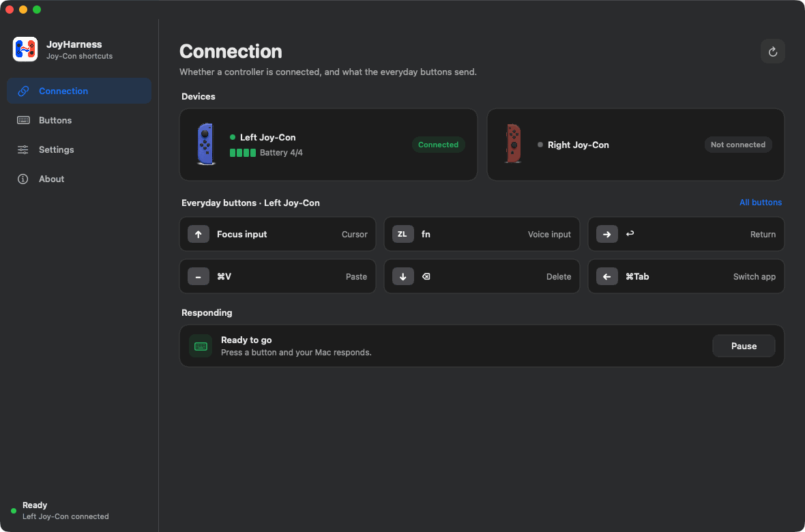
Task: Click the delete key symbol
Action: [x=426, y=276]
